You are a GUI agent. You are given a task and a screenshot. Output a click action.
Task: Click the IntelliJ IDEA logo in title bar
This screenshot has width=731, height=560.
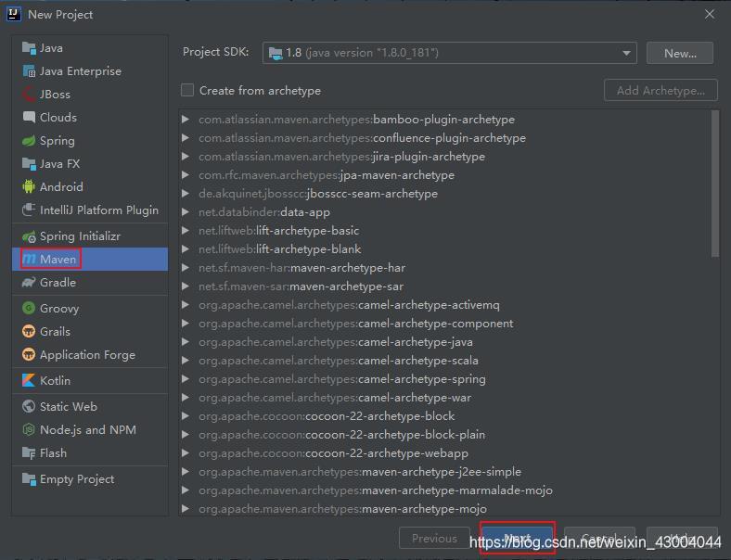pos(14,14)
